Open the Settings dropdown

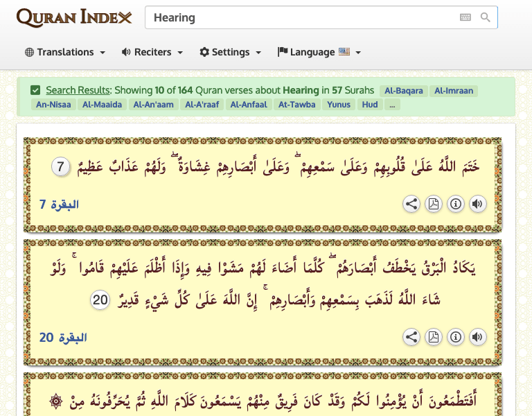[231, 52]
